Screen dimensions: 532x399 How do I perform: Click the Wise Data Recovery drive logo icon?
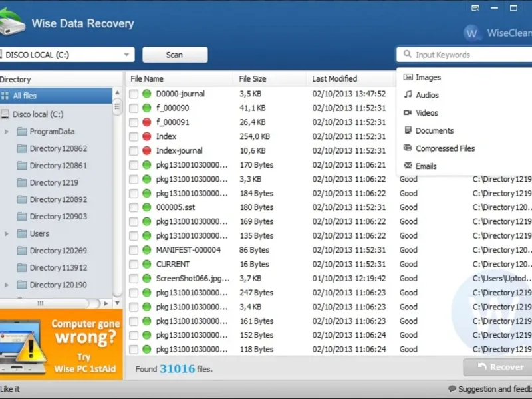tap(12, 22)
